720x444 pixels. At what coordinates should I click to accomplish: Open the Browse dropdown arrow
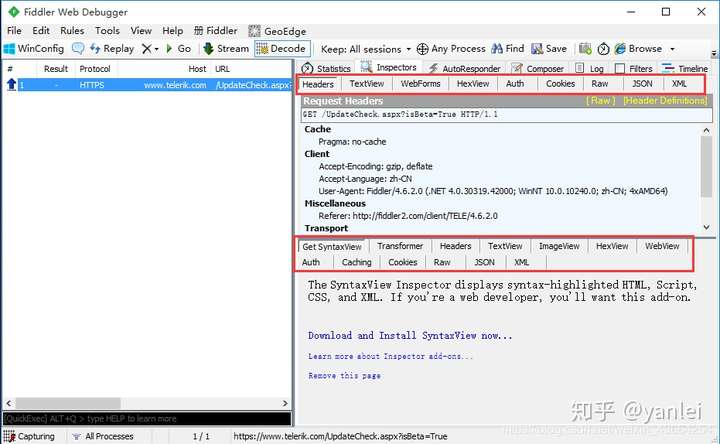673,49
